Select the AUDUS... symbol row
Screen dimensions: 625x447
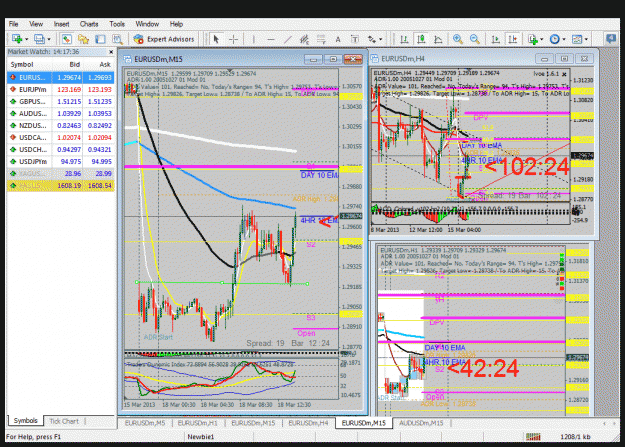(x=61, y=113)
